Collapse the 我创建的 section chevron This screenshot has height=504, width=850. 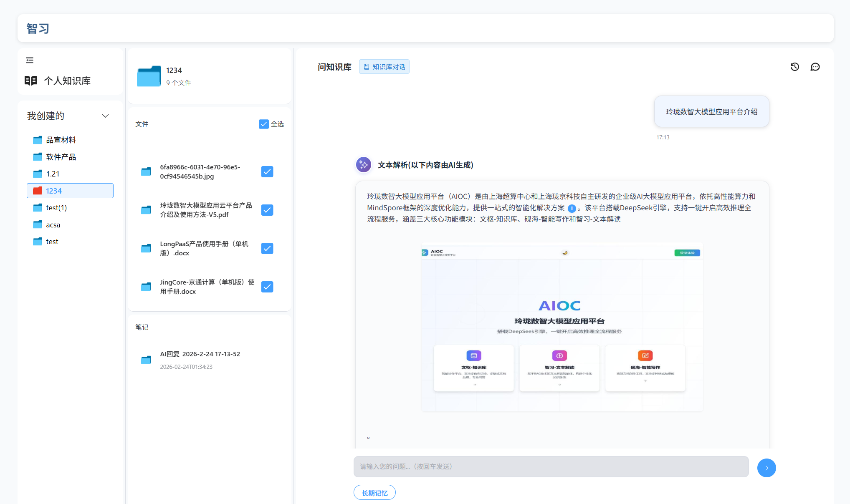(105, 116)
